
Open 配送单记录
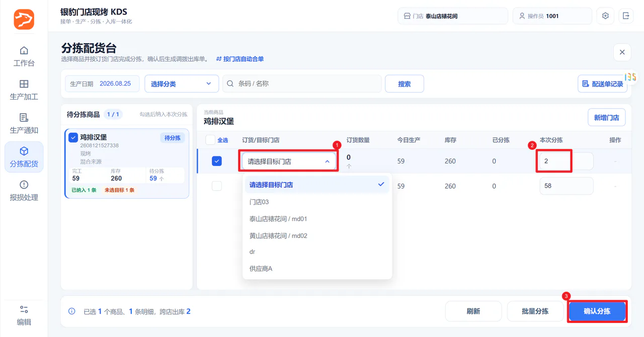pos(602,83)
